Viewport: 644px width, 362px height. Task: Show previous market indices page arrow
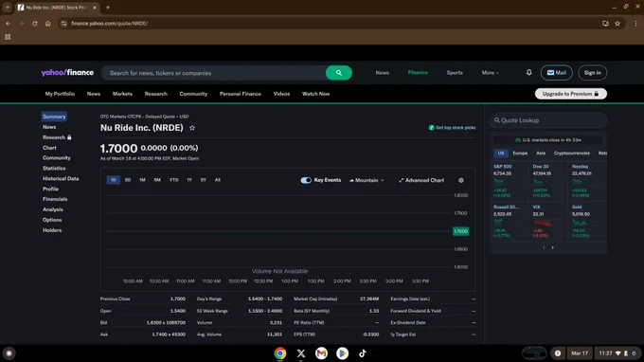point(544,247)
